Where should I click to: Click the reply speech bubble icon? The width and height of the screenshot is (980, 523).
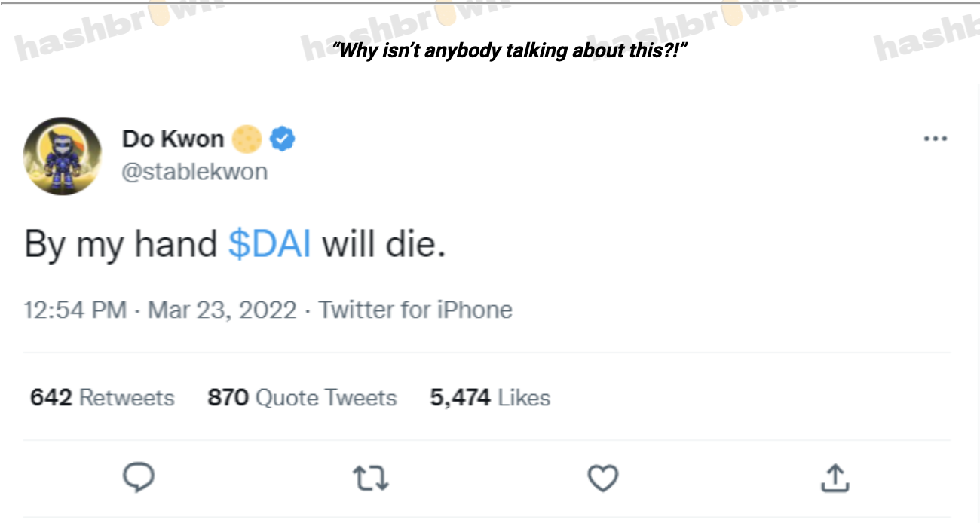click(x=138, y=477)
